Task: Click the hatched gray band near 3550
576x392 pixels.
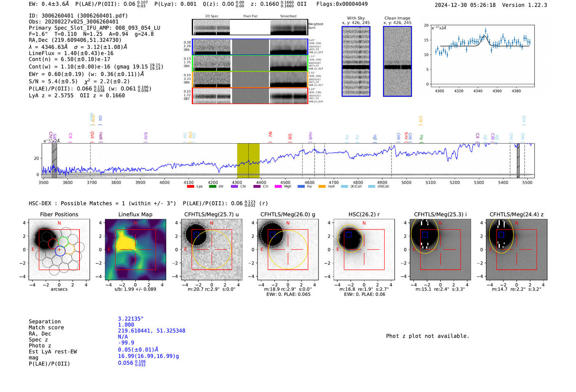Action: point(54,160)
